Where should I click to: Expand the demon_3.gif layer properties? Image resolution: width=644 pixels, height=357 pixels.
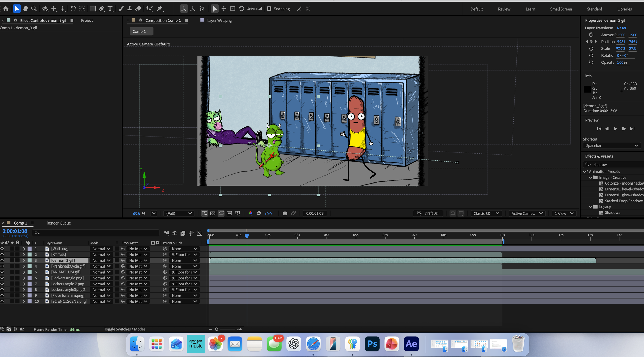24,261
